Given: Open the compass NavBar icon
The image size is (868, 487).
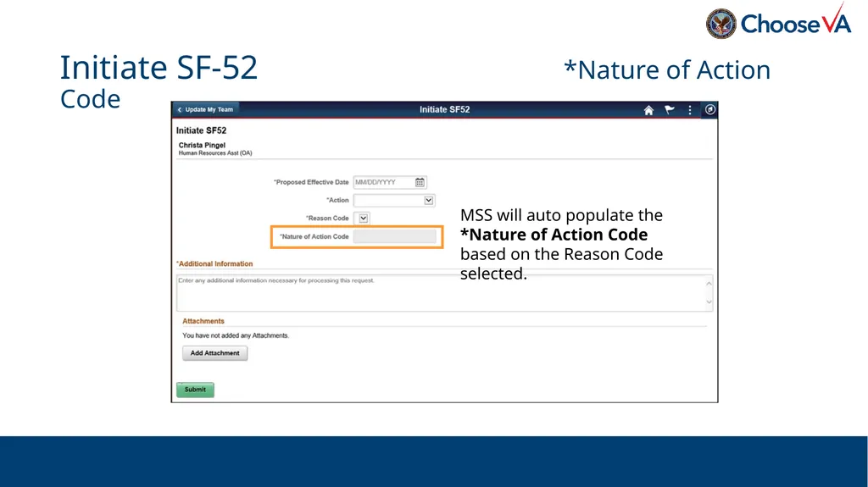Looking at the screenshot, I should click(709, 109).
